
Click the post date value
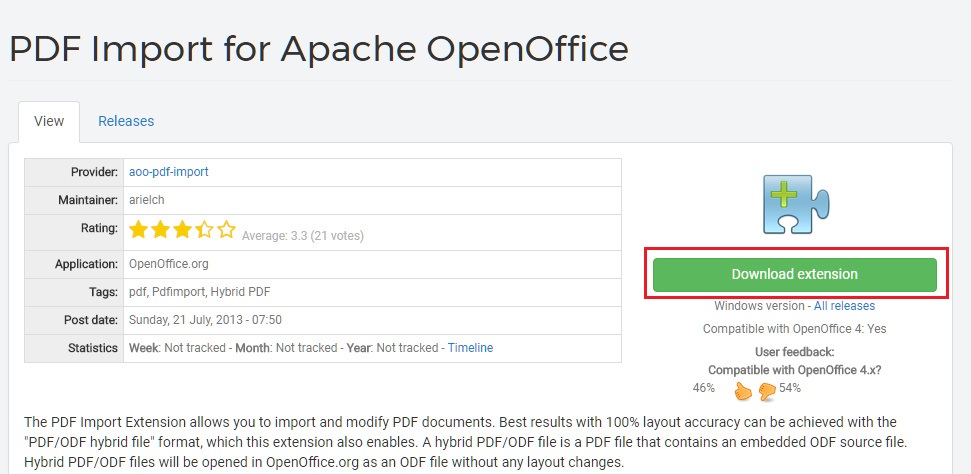click(x=205, y=320)
